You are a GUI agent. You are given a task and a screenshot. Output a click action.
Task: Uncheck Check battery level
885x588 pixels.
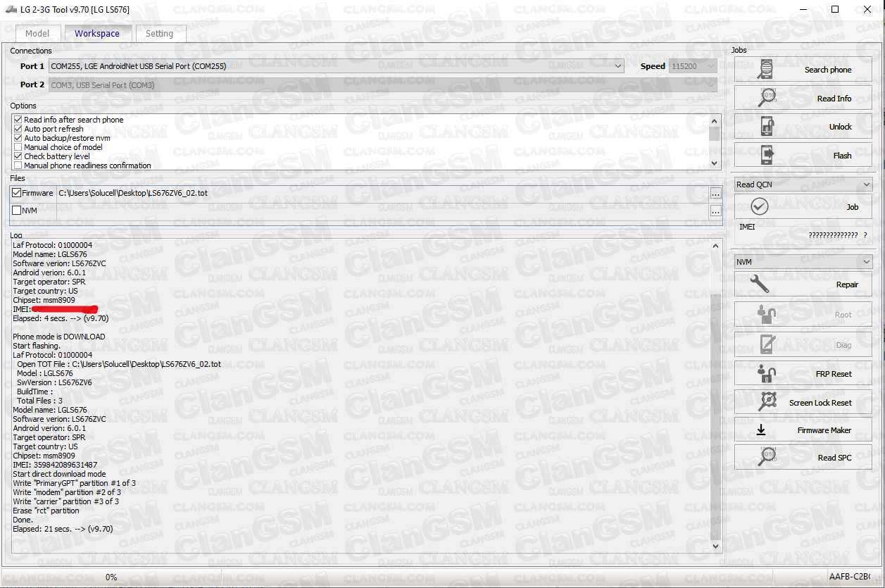click(18, 156)
